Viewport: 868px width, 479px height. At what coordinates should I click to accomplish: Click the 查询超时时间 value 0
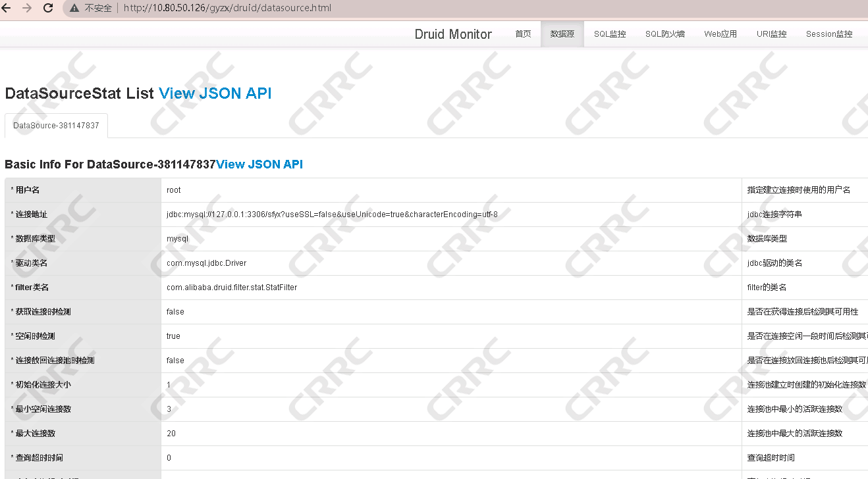(169, 458)
